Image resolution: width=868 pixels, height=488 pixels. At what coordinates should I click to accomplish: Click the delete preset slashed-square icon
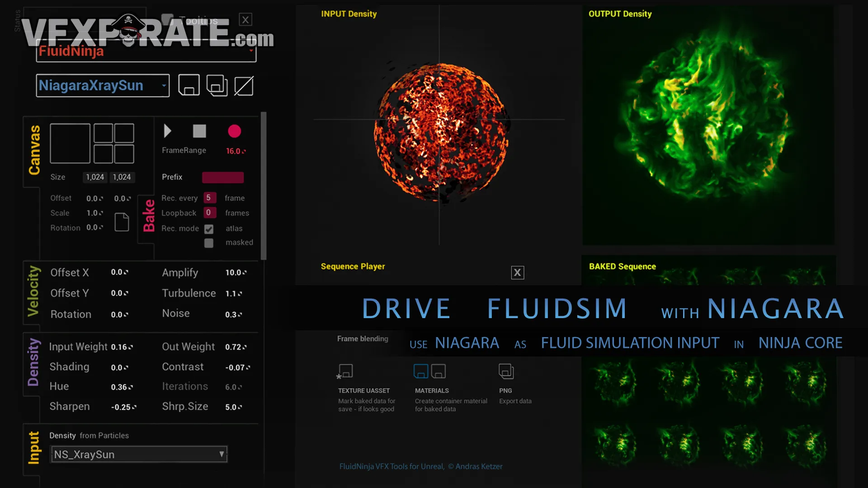[x=244, y=86]
